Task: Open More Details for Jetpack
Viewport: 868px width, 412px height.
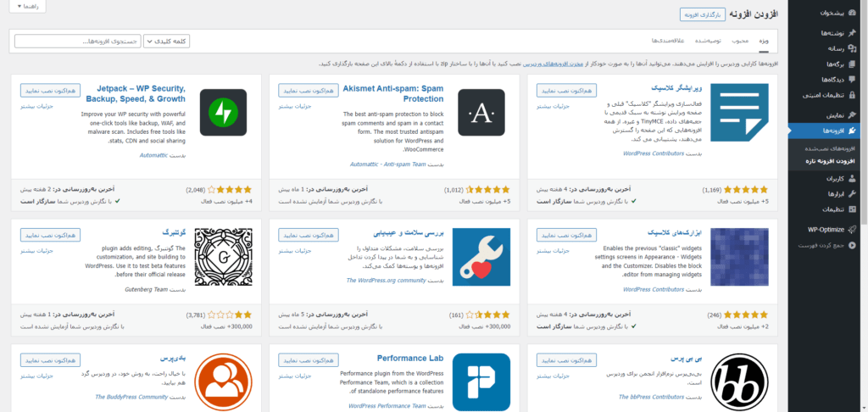Action: [x=36, y=105]
